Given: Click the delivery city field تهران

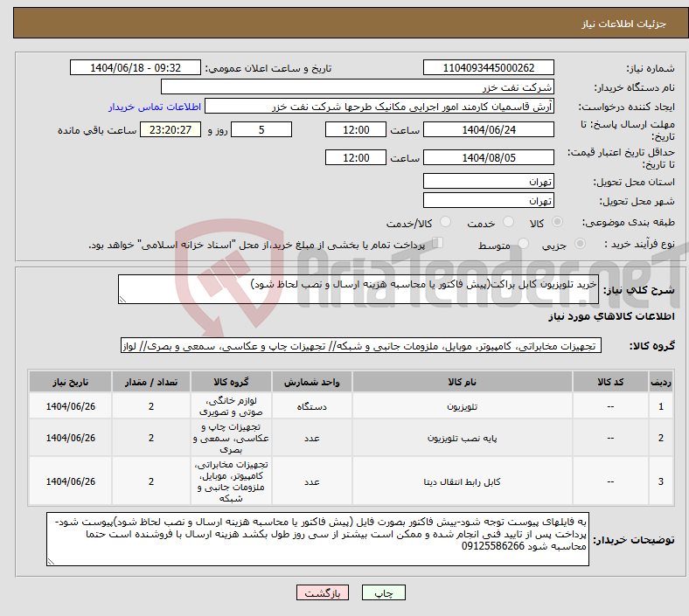Looking at the screenshot, I should click(488, 201).
